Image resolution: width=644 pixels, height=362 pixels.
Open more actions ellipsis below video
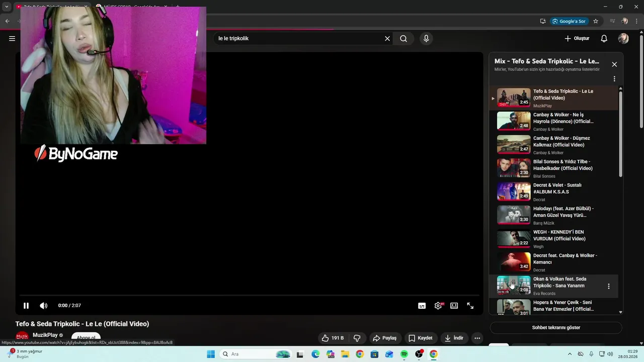[x=477, y=338]
